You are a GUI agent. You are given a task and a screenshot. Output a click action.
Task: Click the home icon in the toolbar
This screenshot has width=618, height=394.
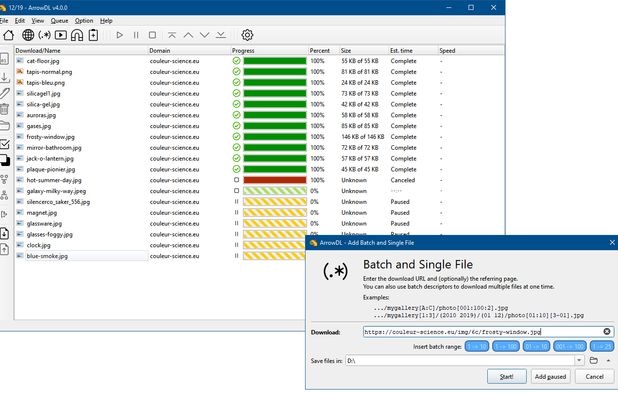pyautogui.click(x=8, y=35)
